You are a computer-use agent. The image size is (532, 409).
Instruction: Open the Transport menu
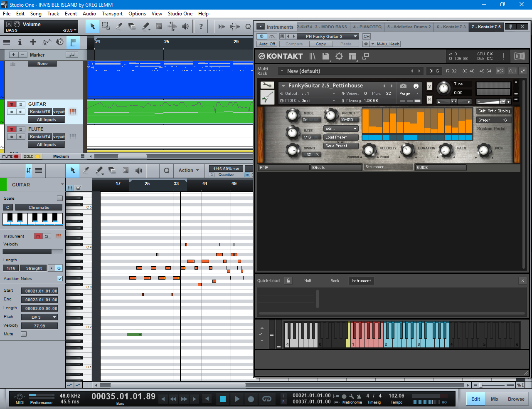(x=112, y=14)
